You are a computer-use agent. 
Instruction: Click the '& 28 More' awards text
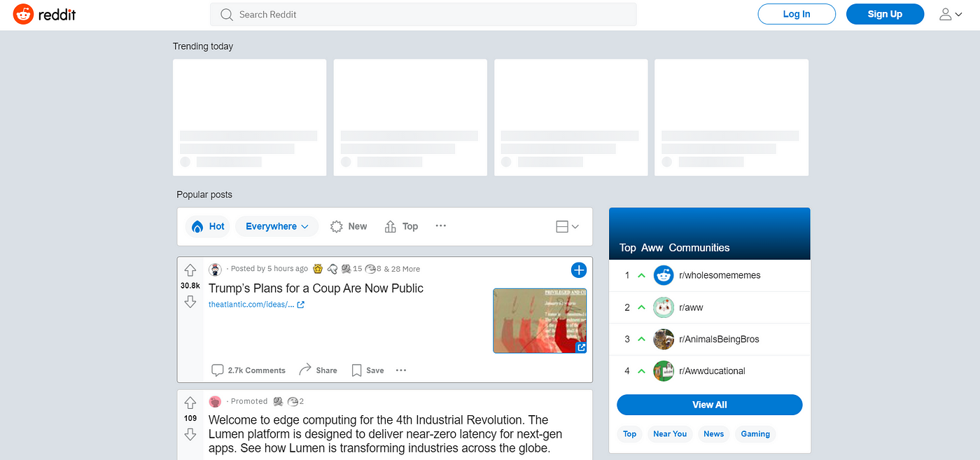(x=402, y=269)
